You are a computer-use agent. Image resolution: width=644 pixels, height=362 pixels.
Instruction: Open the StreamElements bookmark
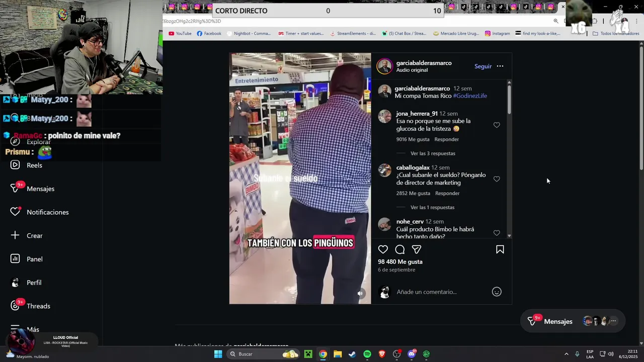[x=353, y=34]
